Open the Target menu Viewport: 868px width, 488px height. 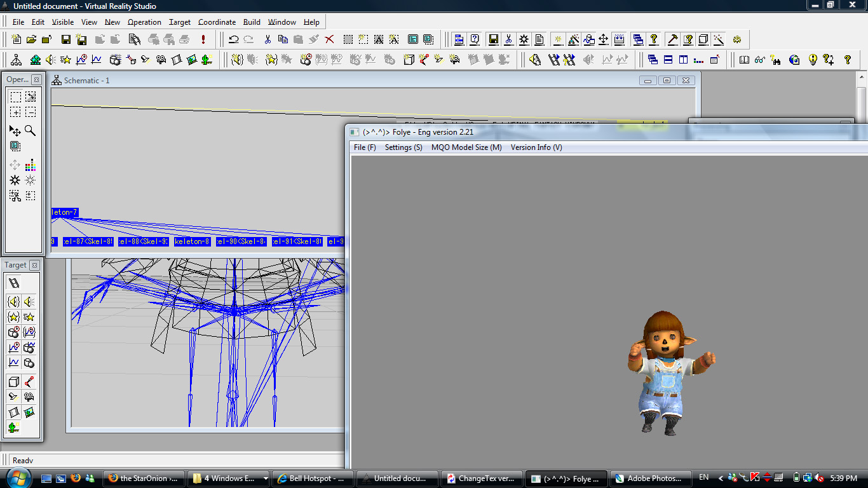tap(180, 22)
